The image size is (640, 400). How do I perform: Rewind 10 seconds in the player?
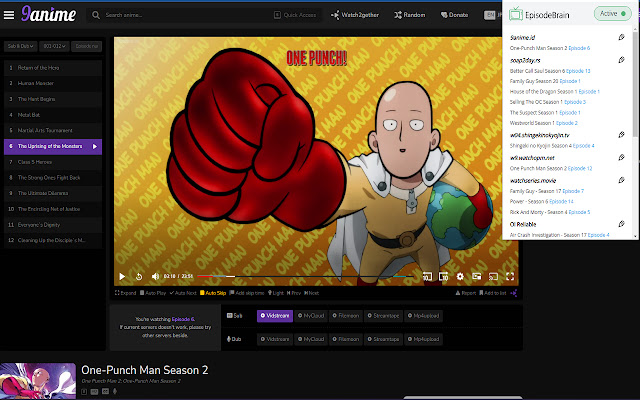click(427, 277)
